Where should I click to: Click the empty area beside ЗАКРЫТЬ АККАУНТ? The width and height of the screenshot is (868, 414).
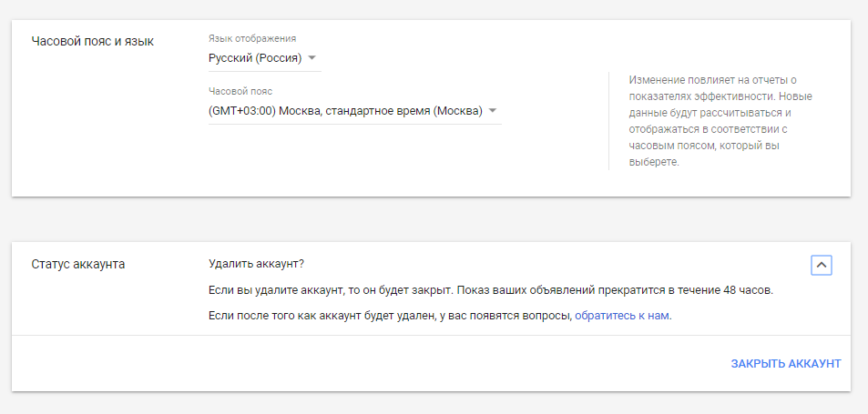point(364,364)
